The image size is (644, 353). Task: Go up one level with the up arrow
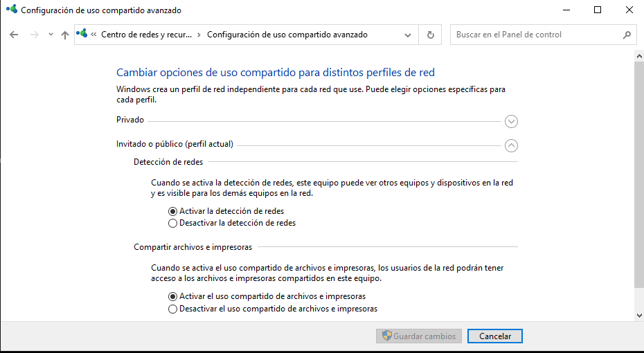pyautogui.click(x=65, y=35)
